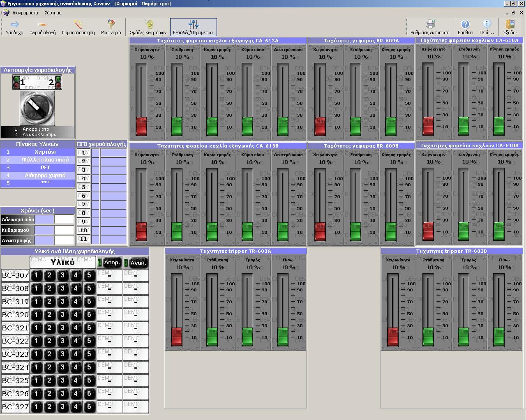Image resolution: width=526 pixels, height=420 pixels.
Task: Click the Έξοδος exit icon
Action: click(x=510, y=27)
